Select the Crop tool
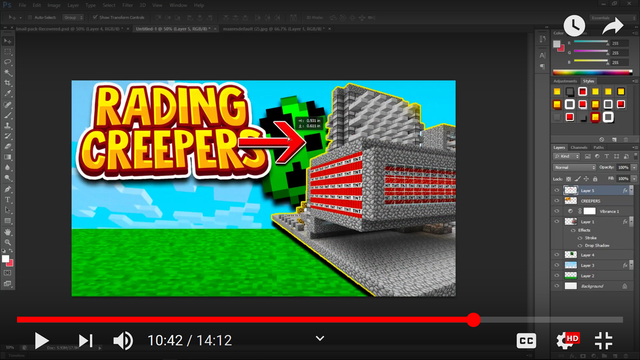 (x=8, y=83)
